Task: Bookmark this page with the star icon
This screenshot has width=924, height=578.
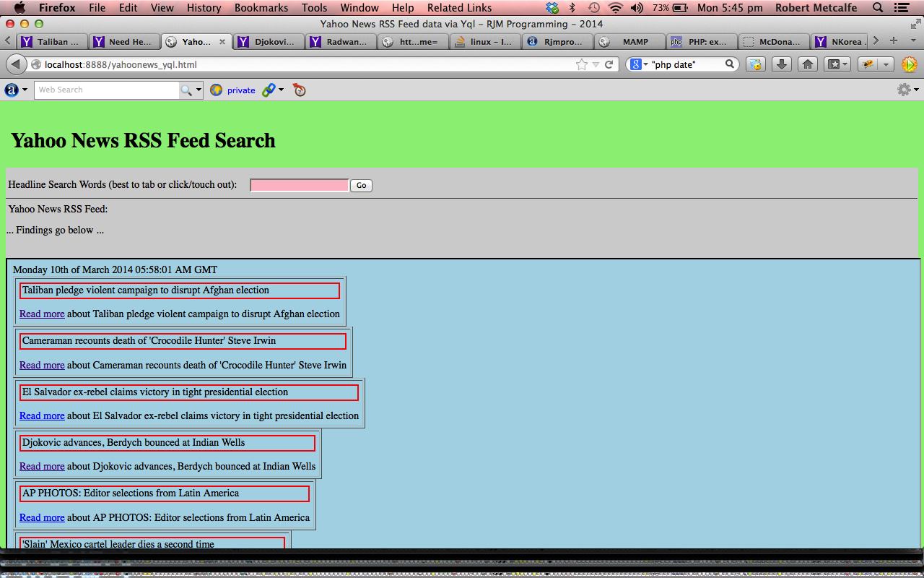Action: tap(581, 64)
